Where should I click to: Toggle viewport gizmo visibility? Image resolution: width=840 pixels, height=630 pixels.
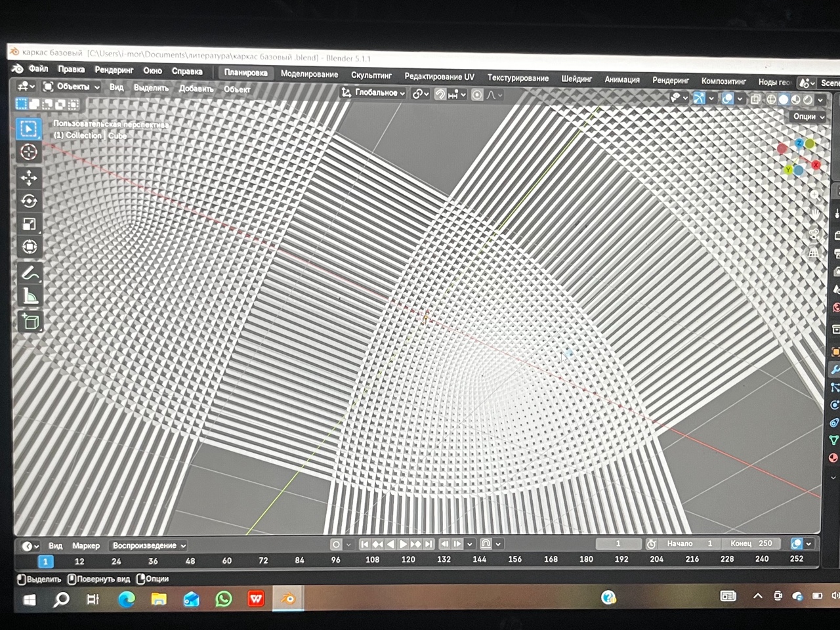(700, 98)
